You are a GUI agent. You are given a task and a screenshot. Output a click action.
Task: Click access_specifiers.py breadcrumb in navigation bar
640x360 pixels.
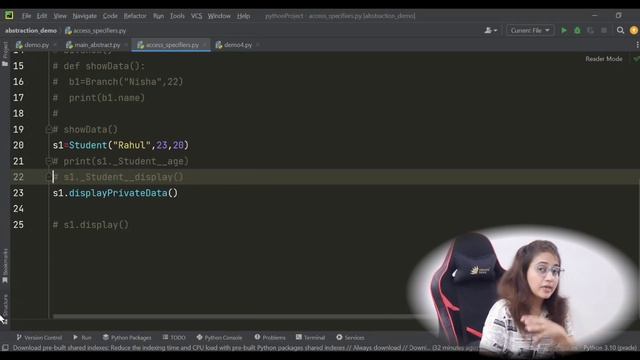(x=96, y=30)
